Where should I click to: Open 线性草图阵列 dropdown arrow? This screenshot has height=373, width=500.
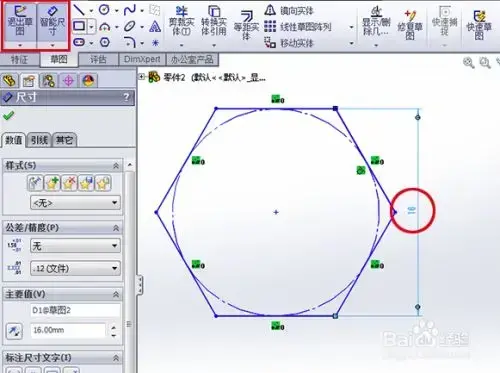351,27
